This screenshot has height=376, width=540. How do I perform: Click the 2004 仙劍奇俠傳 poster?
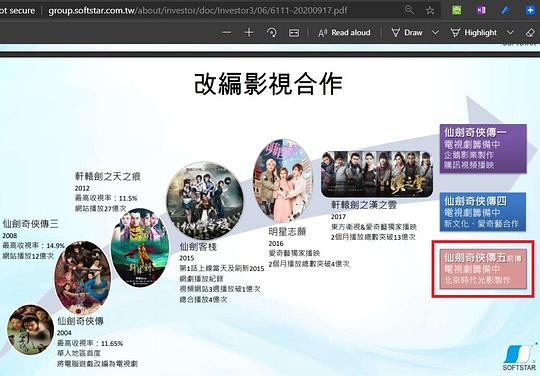[x=30, y=329]
